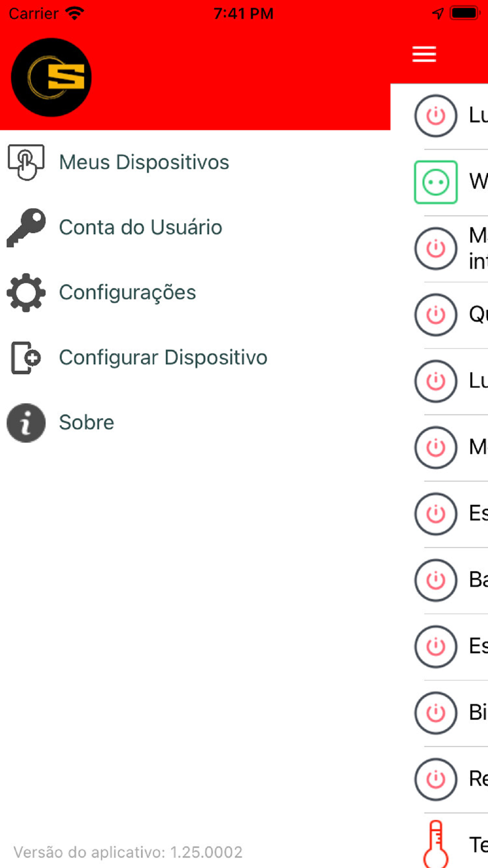Viewport: 488px width, 868px height.
Task: Tap the key icon for user account
Action: 26,227
